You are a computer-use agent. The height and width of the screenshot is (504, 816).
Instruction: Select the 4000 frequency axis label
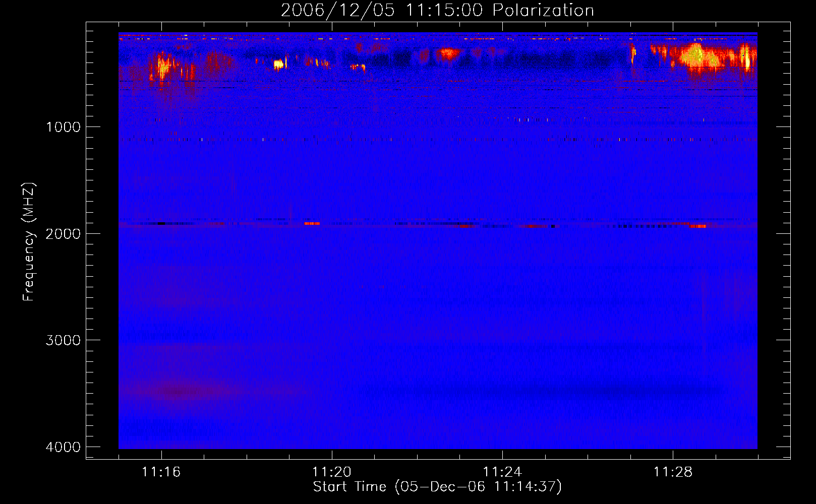pyautogui.click(x=63, y=447)
